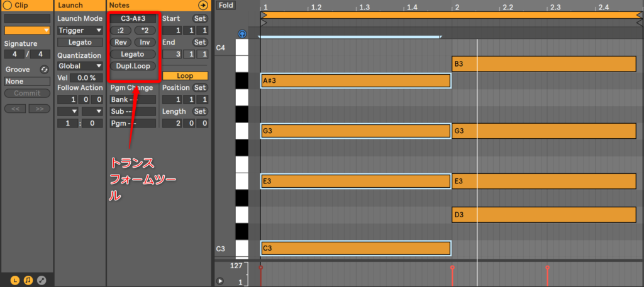Toggle the Clip activator circle
The width and height of the screenshot is (644, 287).
point(6,5)
